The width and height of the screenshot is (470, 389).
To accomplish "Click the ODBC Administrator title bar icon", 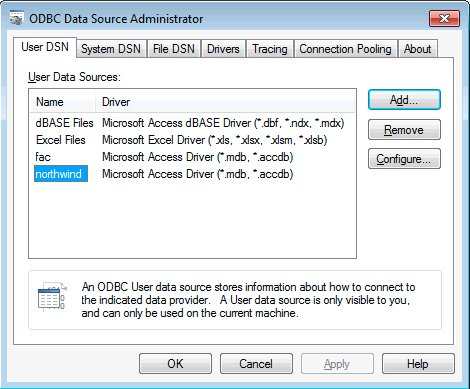I will 17,18.
